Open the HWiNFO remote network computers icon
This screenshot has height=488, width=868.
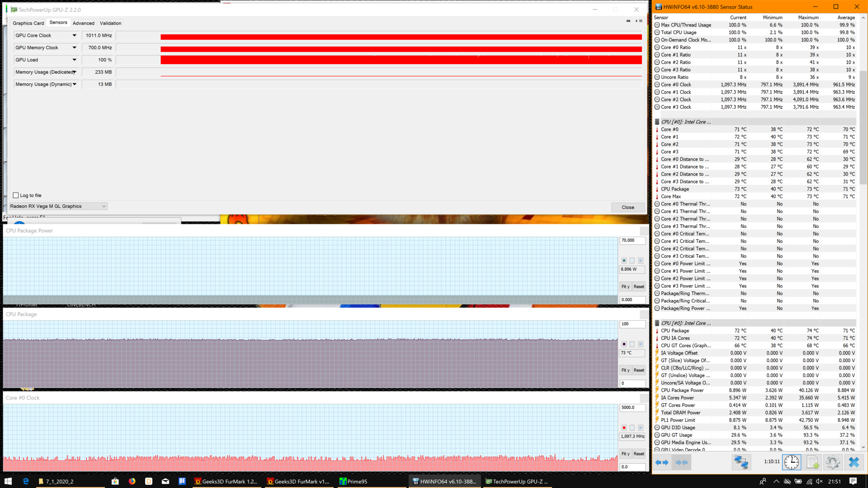pyautogui.click(x=741, y=462)
